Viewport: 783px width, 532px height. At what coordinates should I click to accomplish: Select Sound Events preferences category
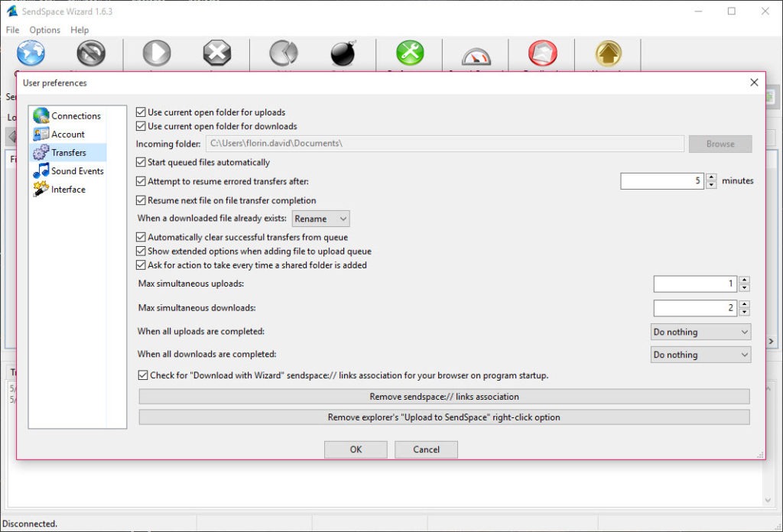point(67,170)
